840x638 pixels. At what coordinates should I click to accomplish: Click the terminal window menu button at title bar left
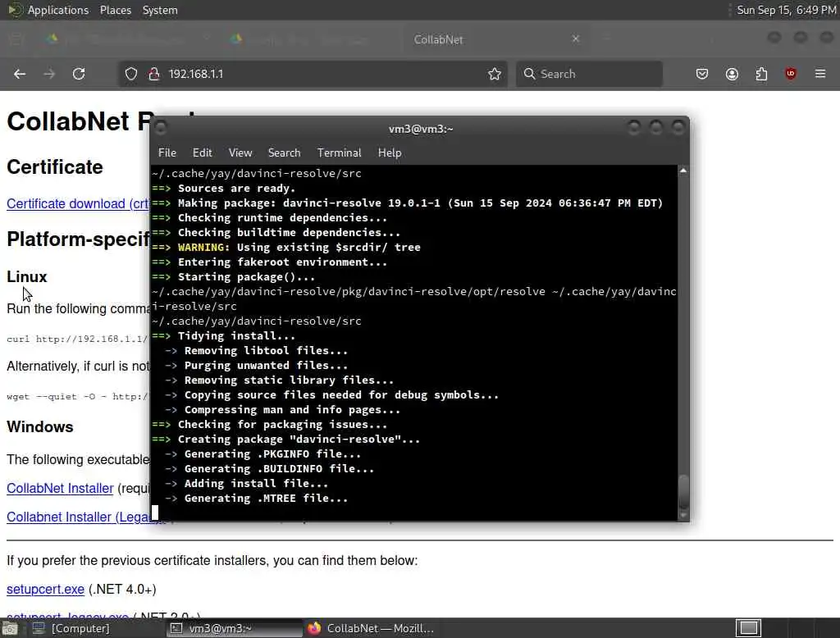click(160, 128)
